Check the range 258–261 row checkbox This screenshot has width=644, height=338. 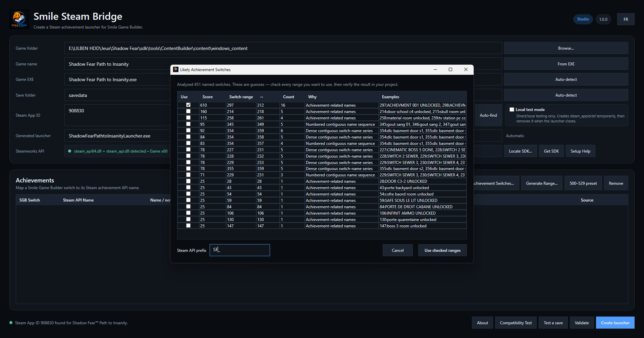(x=188, y=118)
